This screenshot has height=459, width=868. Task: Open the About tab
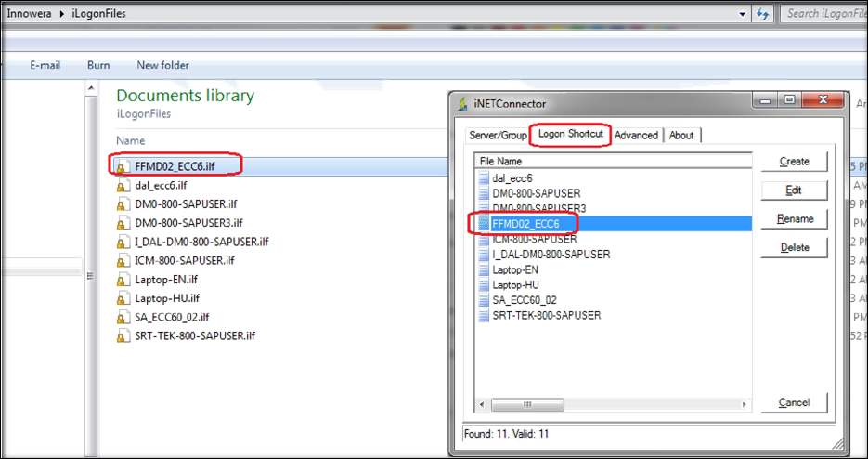click(681, 135)
